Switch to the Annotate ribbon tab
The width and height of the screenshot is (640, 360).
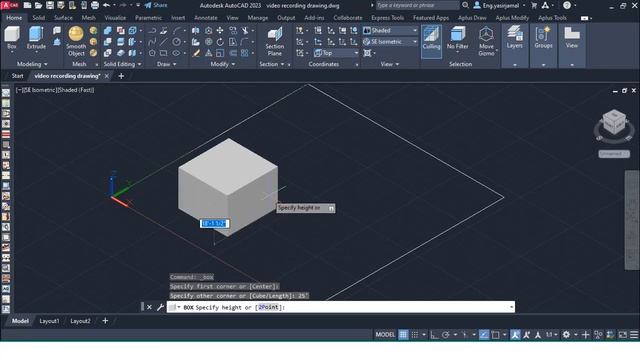pyautogui.click(x=206, y=18)
